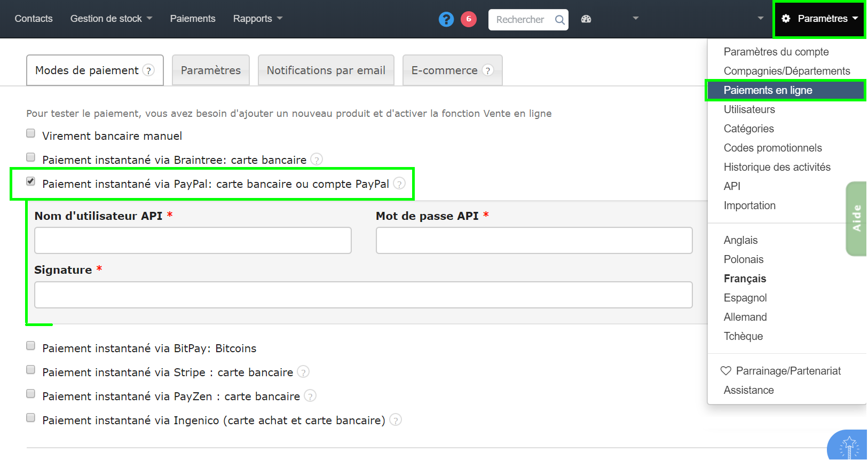Click help icon next to Modes de paiement

tap(149, 70)
